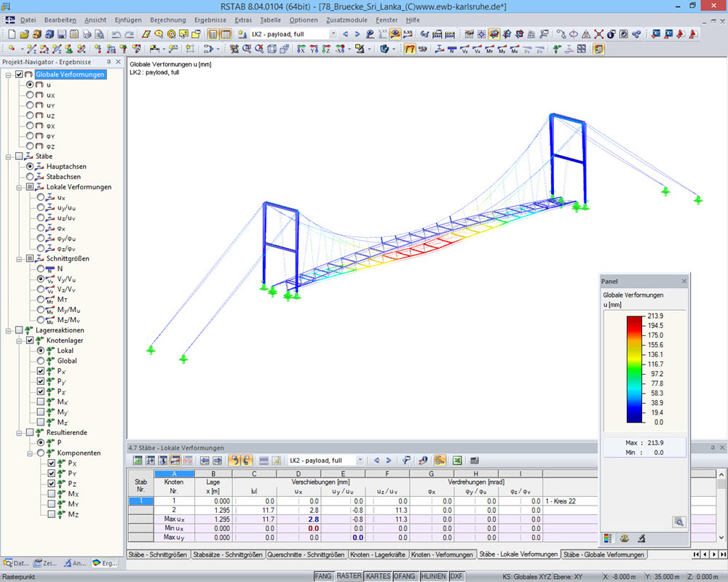Collapse the Schnittgrößen tree node
728x582 pixels.
(19, 259)
